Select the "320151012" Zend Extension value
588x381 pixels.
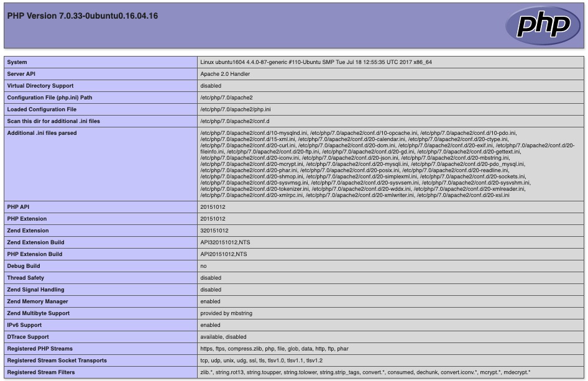point(214,231)
